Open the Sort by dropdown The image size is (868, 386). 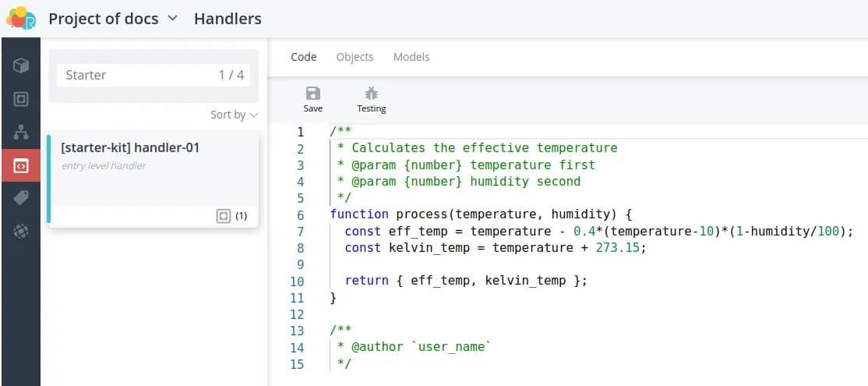pos(234,115)
